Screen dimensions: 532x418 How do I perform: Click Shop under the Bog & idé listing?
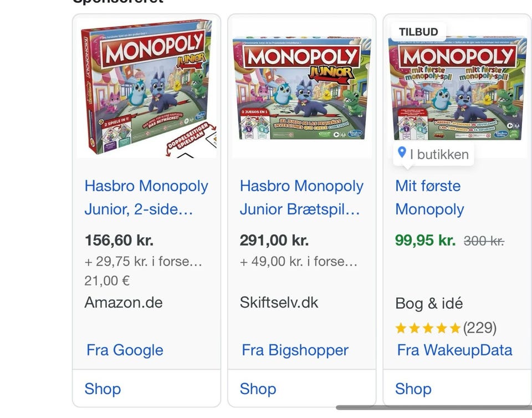pos(413,389)
